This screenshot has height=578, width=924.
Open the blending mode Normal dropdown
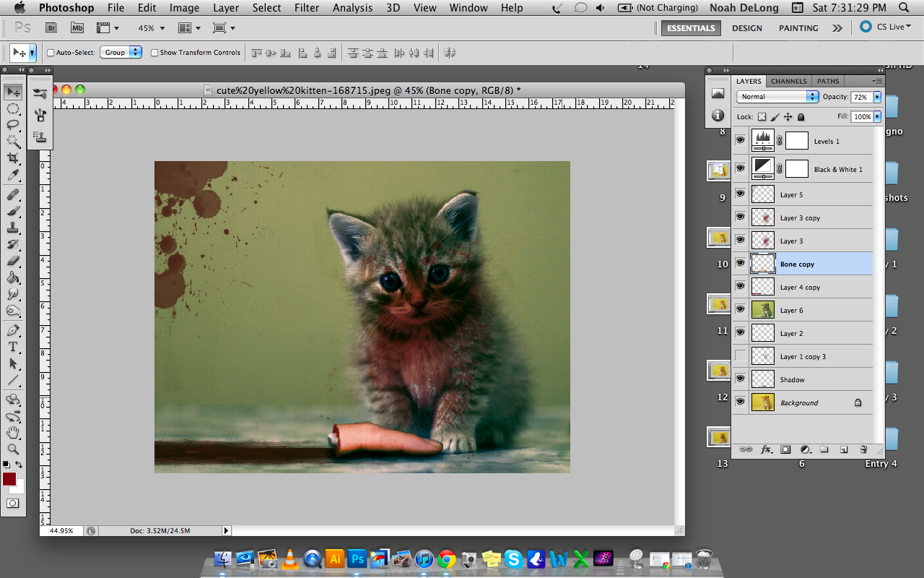(x=777, y=97)
